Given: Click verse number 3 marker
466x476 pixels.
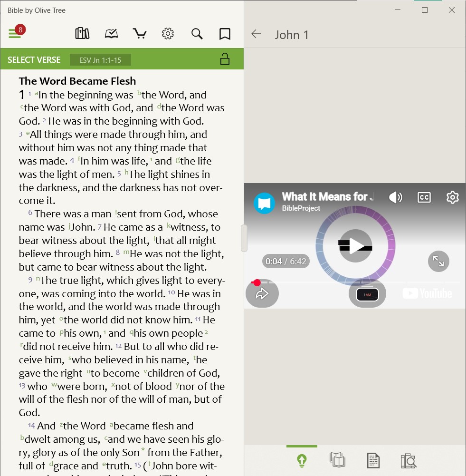Looking at the screenshot, I should coord(20,134).
